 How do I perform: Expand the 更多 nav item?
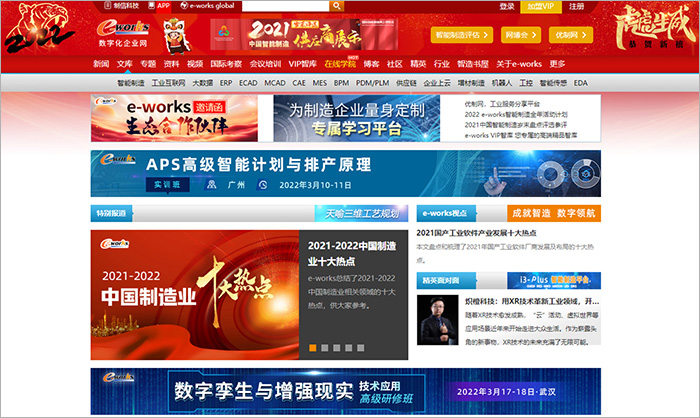[x=557, y=64]
